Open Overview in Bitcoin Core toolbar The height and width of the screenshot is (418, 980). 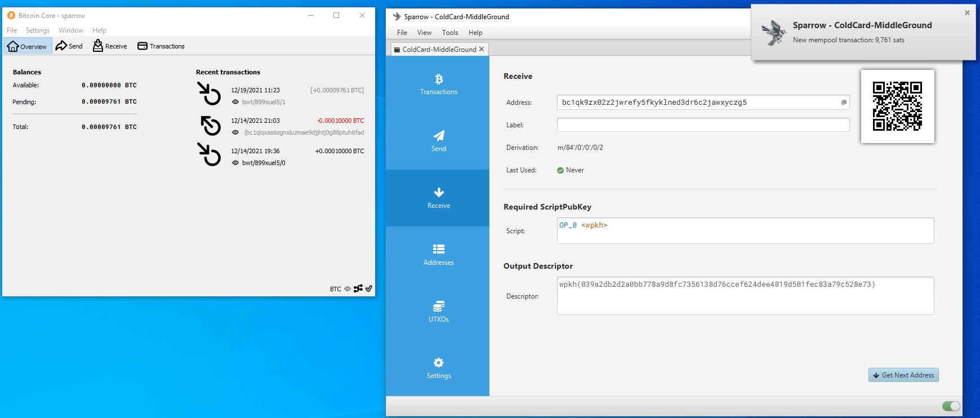[28, 46]
